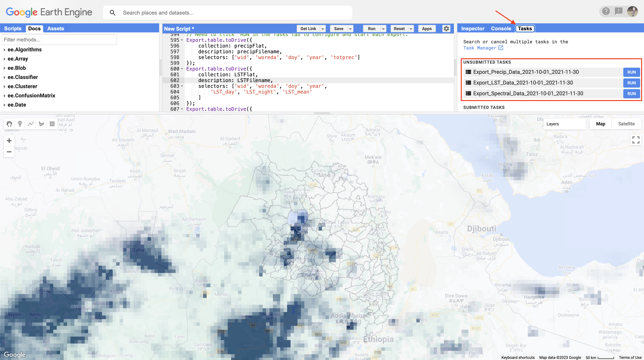Switch to the Scripts tab
Screen dimensions: 644x360
pyautogui.click(x=13, y=29)
